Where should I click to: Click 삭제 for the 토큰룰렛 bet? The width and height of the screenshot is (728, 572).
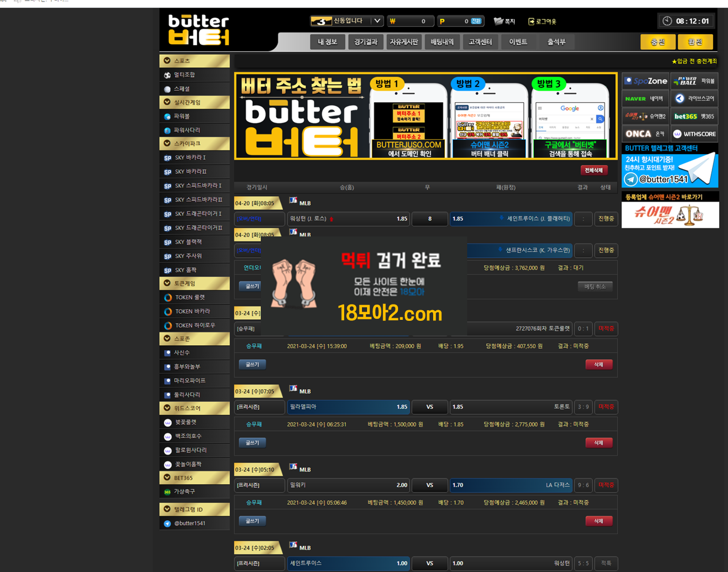(x=599, y=365)
